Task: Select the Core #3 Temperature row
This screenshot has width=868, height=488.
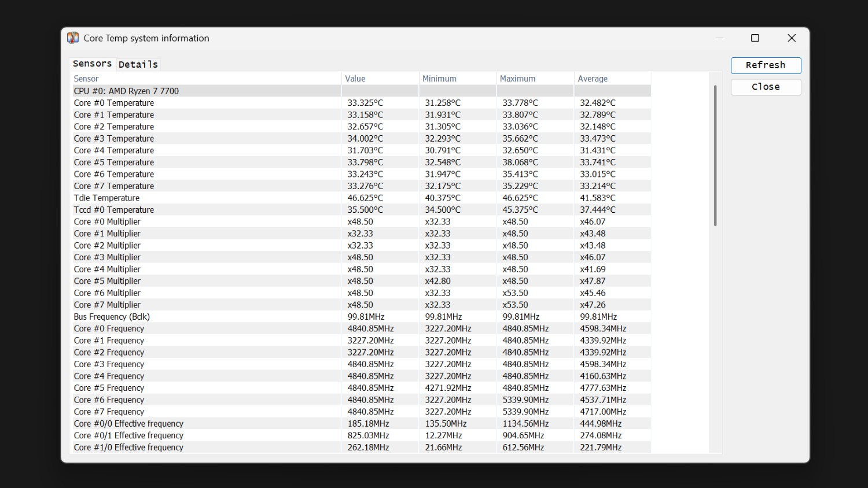Action: [361, 138]
